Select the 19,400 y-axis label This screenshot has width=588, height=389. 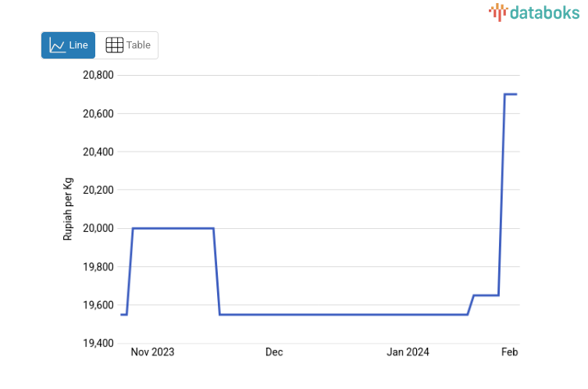click(98, 344)
